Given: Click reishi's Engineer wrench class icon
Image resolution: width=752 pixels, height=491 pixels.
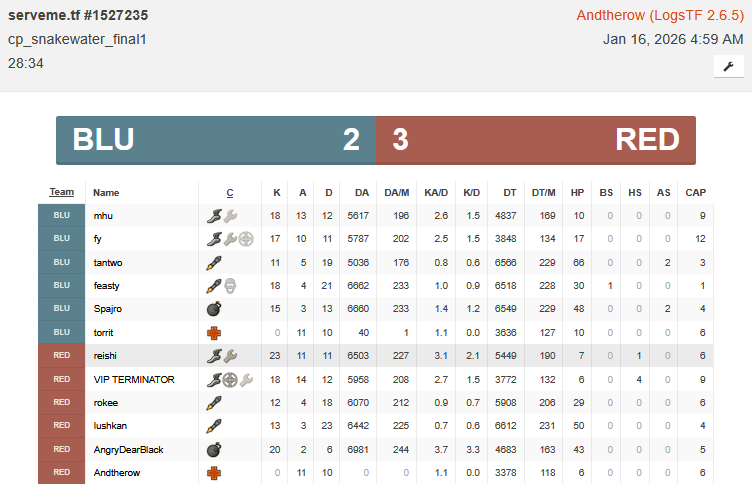Looking at the screenshot, I should tap(230, 356).
